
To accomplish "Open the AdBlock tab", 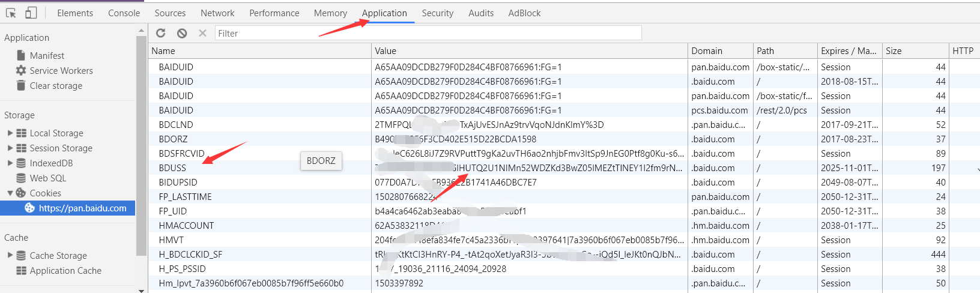I will pos(524,13).
